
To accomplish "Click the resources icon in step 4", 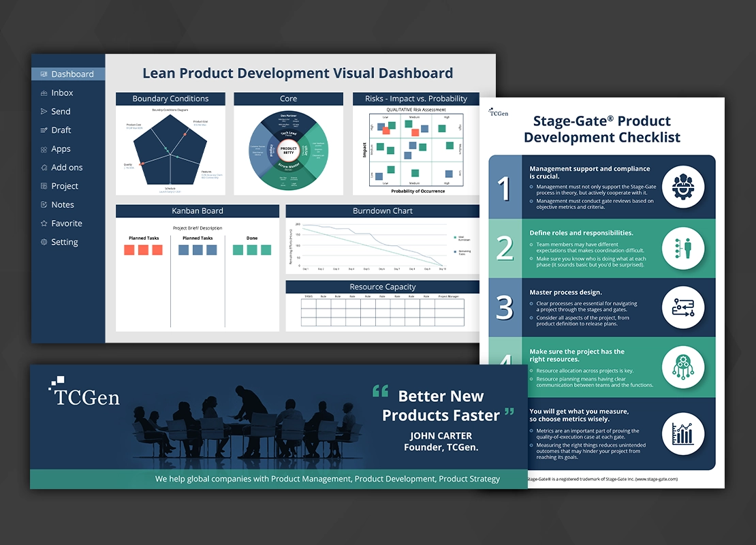I will (x=682, y=366).
